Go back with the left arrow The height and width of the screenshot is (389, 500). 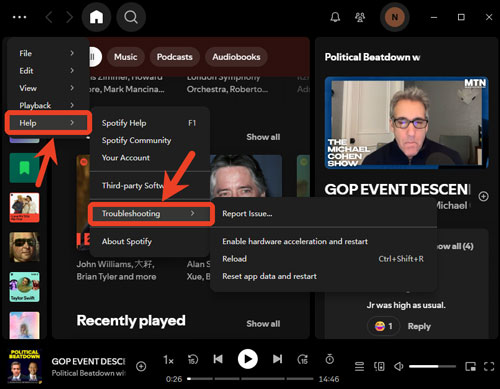(49, 17)
